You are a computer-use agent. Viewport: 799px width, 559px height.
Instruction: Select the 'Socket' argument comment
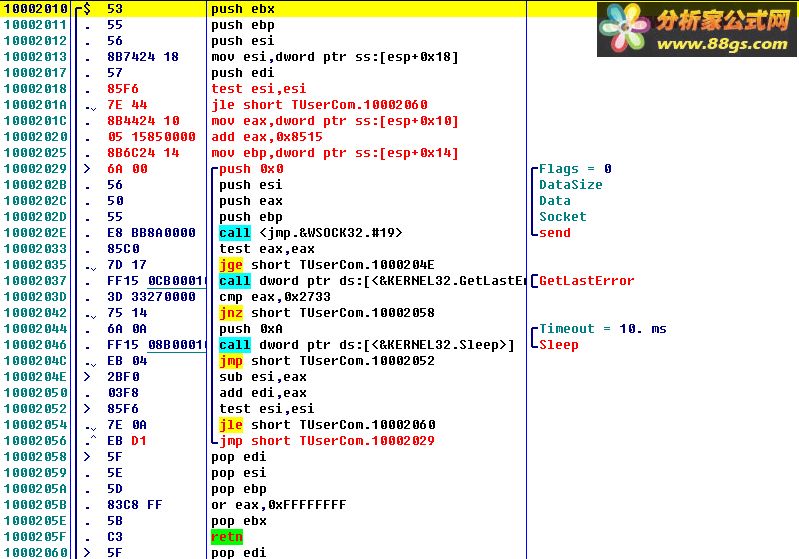pyautogui.click(x=563, y=217)
